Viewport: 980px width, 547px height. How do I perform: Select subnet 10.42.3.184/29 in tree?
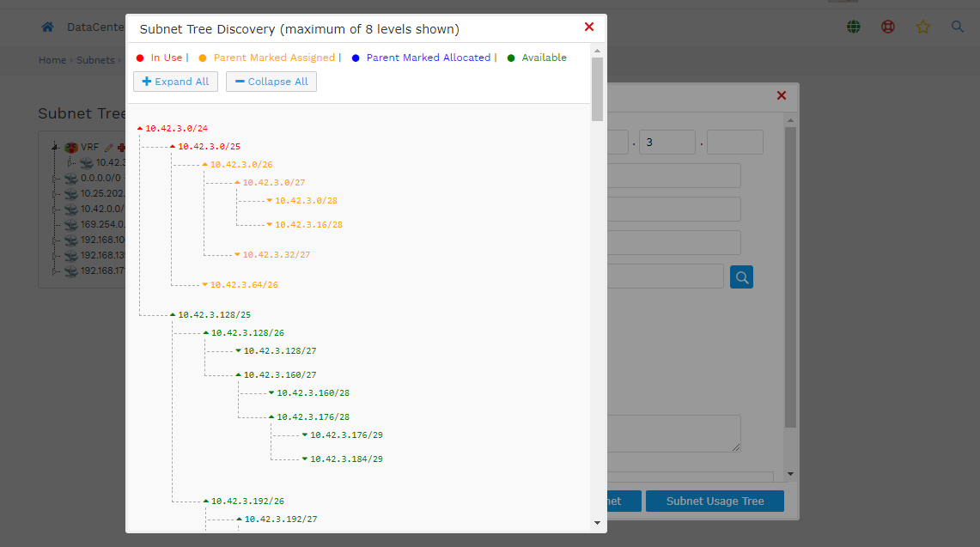coord(346,459)
